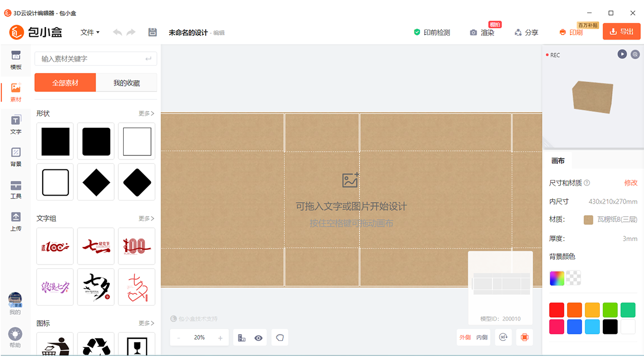
Task: Expand 更多 for the 文字组 section
Action: pos(146,219)
